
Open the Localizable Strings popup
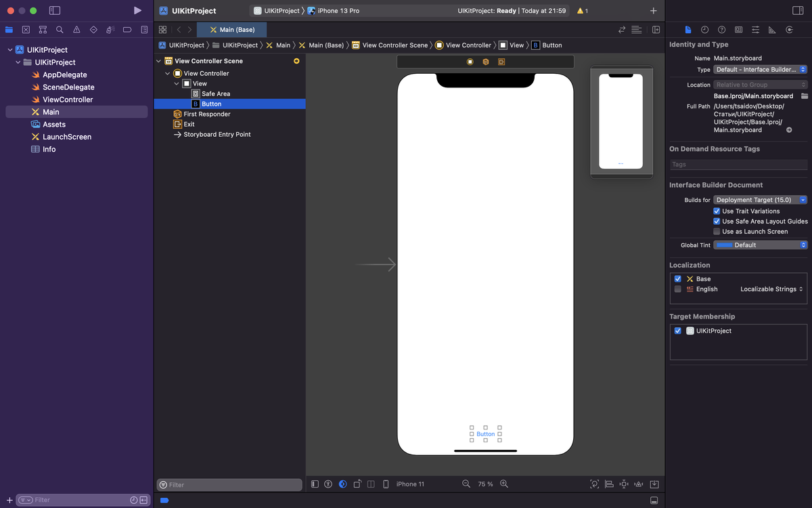771,289
